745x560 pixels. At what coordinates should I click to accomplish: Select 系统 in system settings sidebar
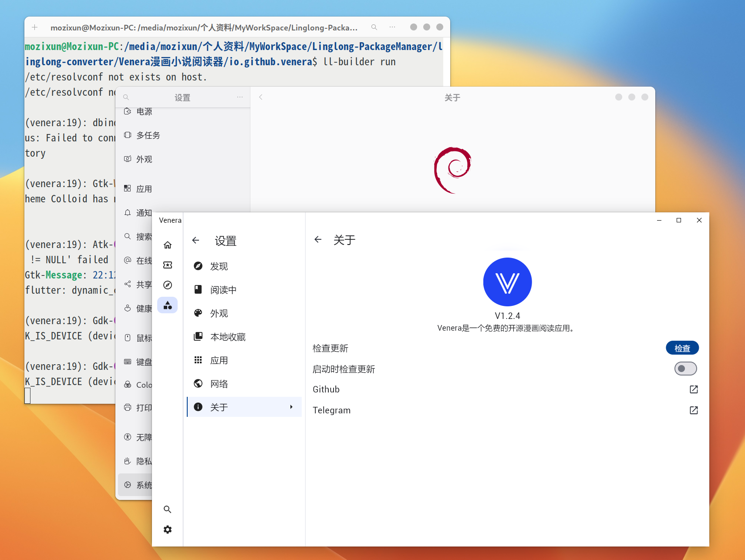(x=135, y=485)
